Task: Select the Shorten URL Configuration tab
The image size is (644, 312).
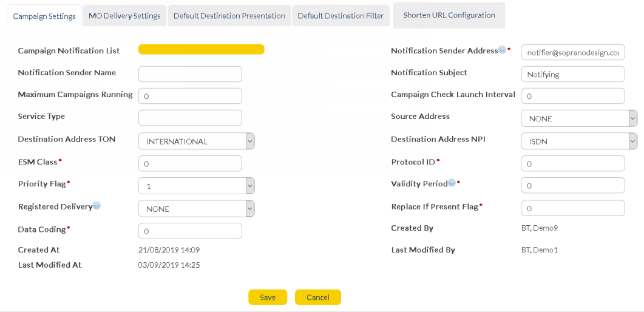Action: tap(449, 15)
